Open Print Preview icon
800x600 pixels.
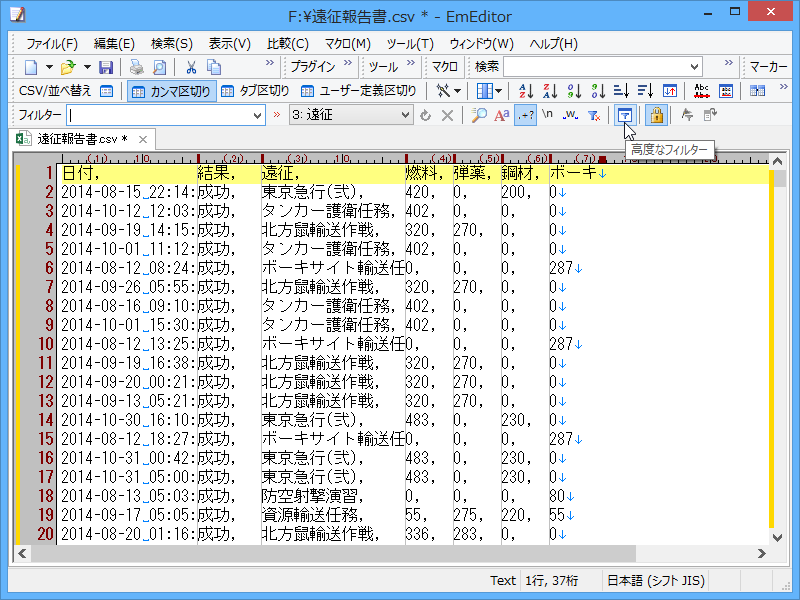click(160, 67)
